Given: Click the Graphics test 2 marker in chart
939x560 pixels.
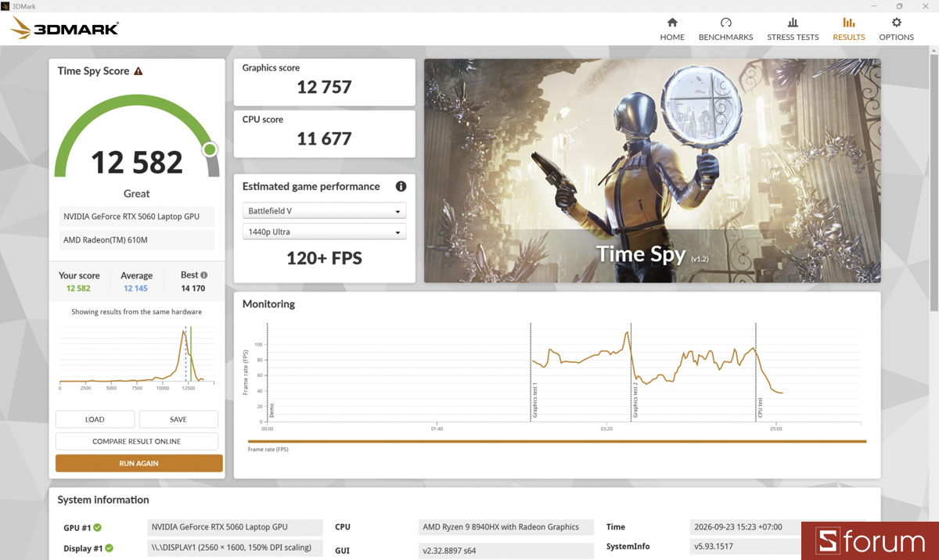Looking at the screenshot, I should pyautogui.click(x=635, y=400).
